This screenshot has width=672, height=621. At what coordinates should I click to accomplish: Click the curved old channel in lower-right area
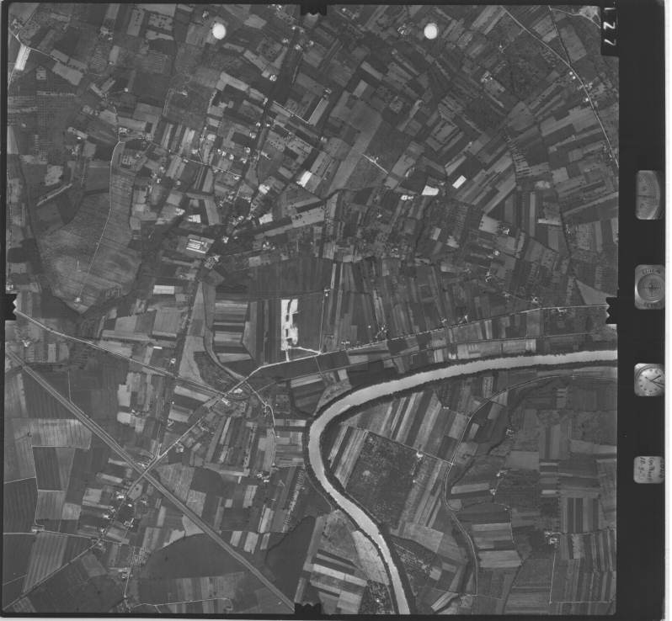pos(459,471)
